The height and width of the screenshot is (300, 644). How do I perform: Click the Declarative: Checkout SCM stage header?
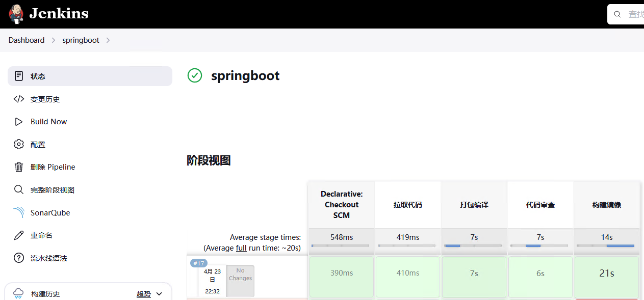pyautogui.click(x=342, y=205)
